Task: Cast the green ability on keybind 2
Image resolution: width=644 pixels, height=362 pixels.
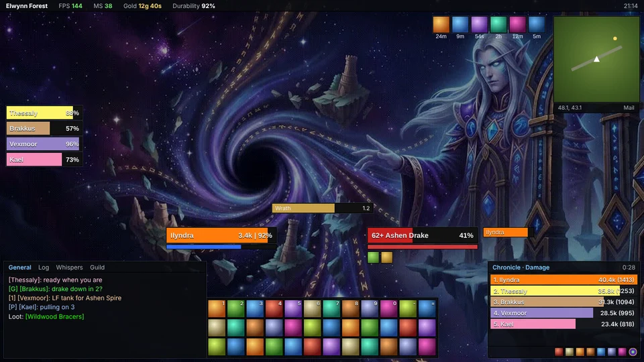Action: (235, 308)
